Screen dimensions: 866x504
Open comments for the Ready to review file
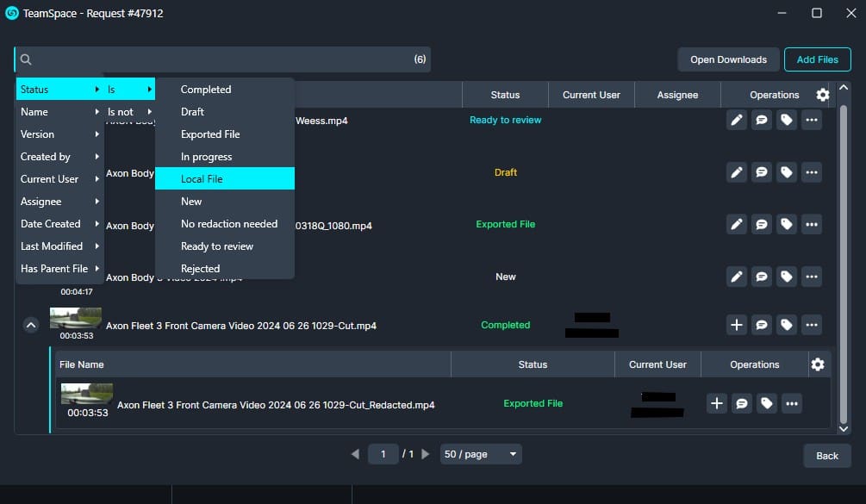pos(761,121)
